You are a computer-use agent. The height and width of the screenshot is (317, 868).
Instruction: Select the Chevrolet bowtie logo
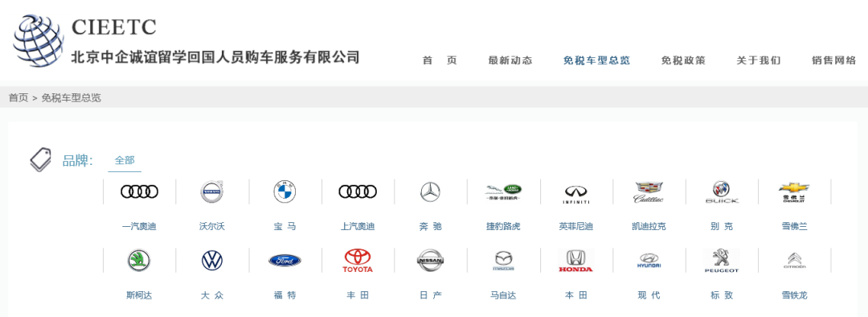(794, 191)
